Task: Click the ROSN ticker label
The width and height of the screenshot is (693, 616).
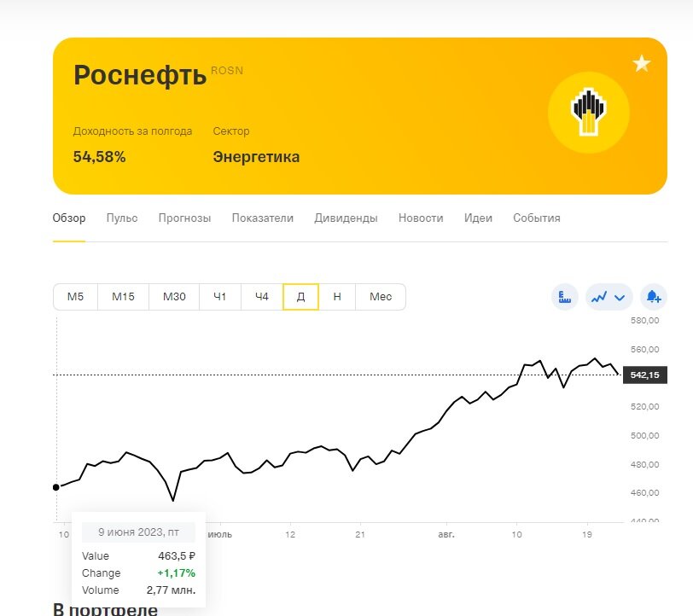Action: click(x=226, y=70)
